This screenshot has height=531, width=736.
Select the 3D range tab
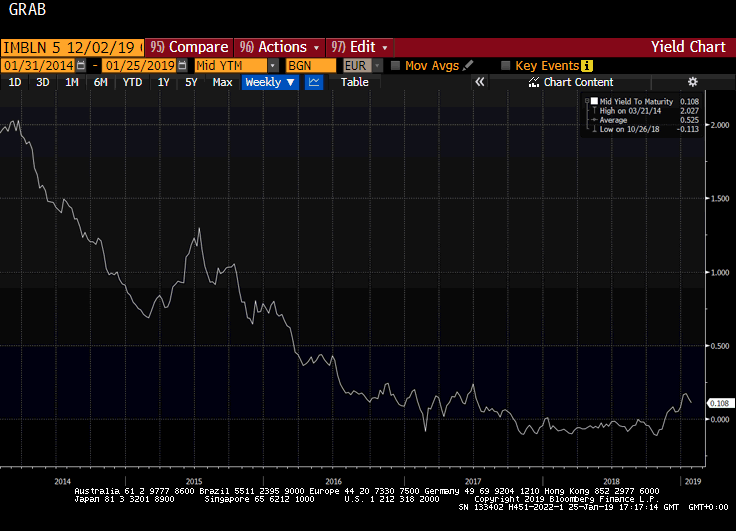(43, 82)
